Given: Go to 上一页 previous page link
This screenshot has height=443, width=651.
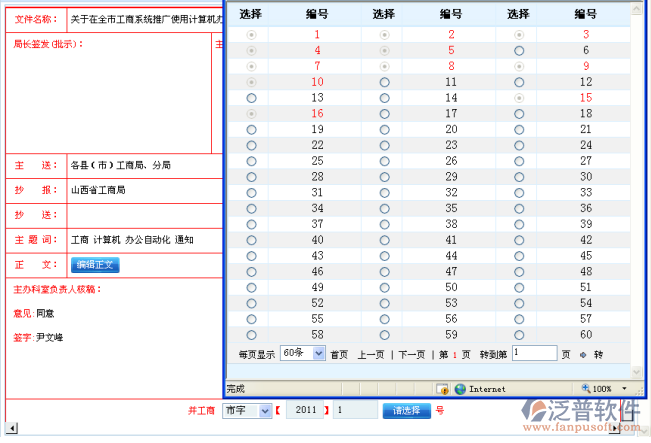Looking at the screenshot, I should tap(371, 355).
